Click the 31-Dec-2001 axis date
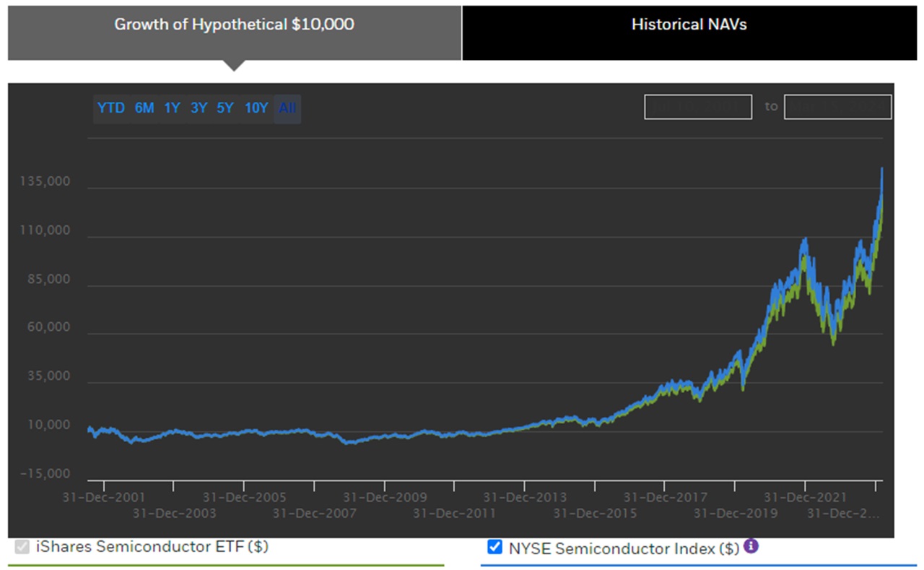 pos(104,497)
